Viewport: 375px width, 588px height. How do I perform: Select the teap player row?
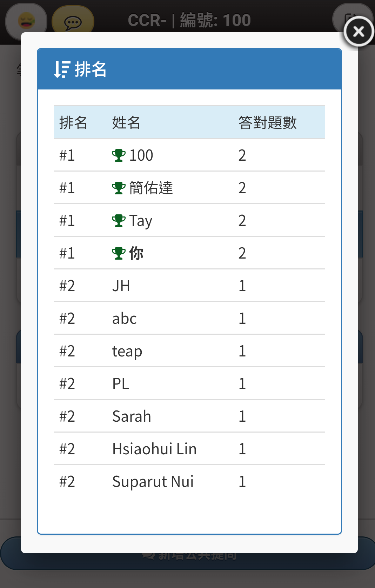189,351
